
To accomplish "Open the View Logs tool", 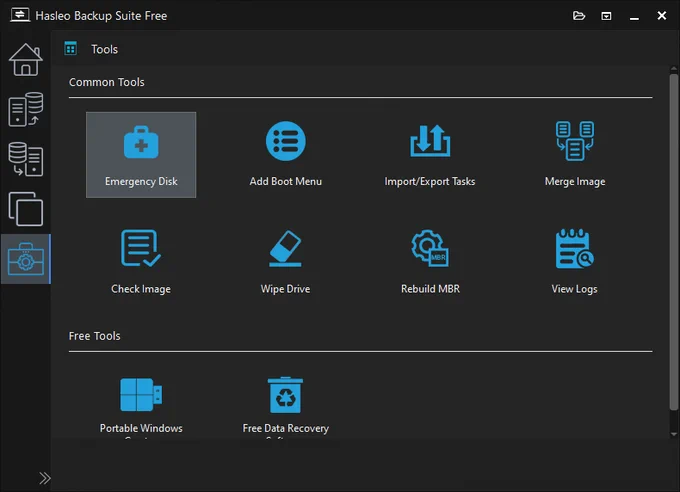I will tap(575, 262).
